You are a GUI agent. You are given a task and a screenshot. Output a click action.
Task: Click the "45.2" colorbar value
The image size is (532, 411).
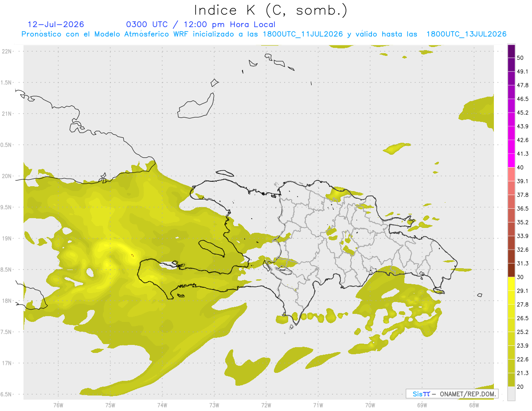tap(523, 113)
